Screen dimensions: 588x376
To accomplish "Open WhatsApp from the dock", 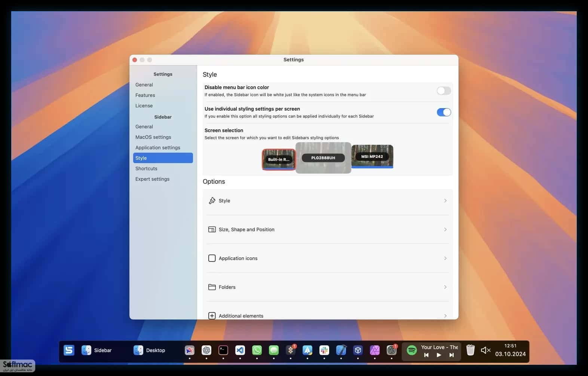I will [x=257, y=350].
